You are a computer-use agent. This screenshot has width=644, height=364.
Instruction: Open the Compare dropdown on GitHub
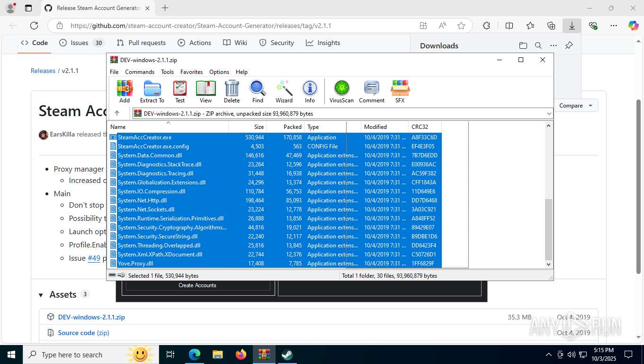pos(576,105)
